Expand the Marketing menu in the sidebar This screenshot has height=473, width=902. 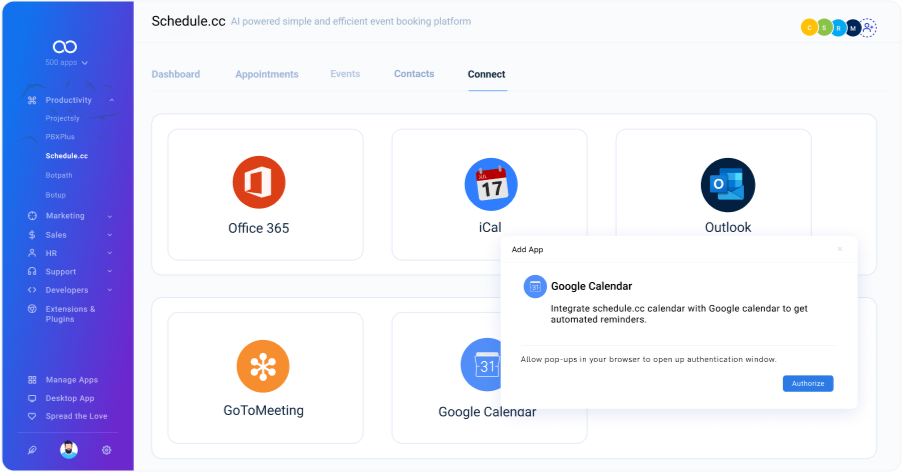tap(110, 216)
